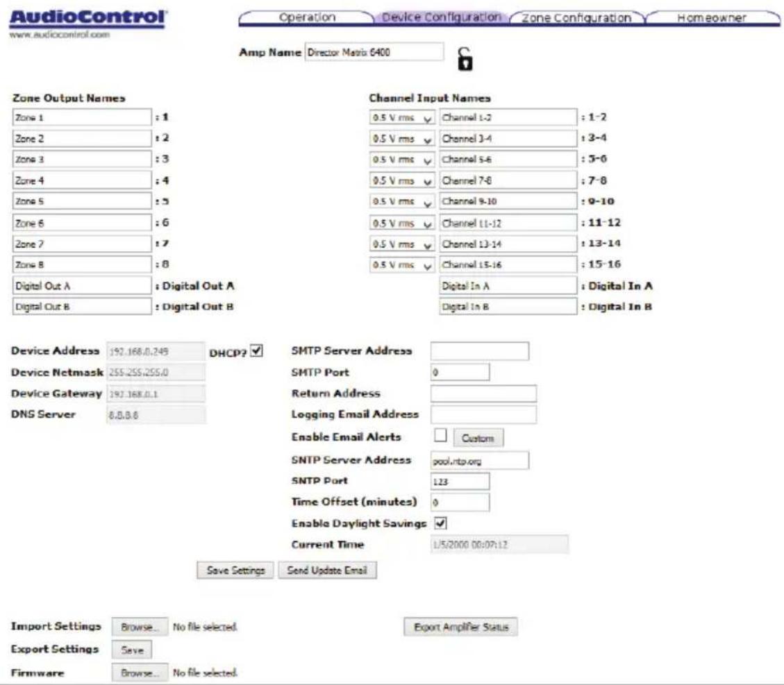Click Send Update Email button
Screen dimensions: 784x685
pos(327,570)
